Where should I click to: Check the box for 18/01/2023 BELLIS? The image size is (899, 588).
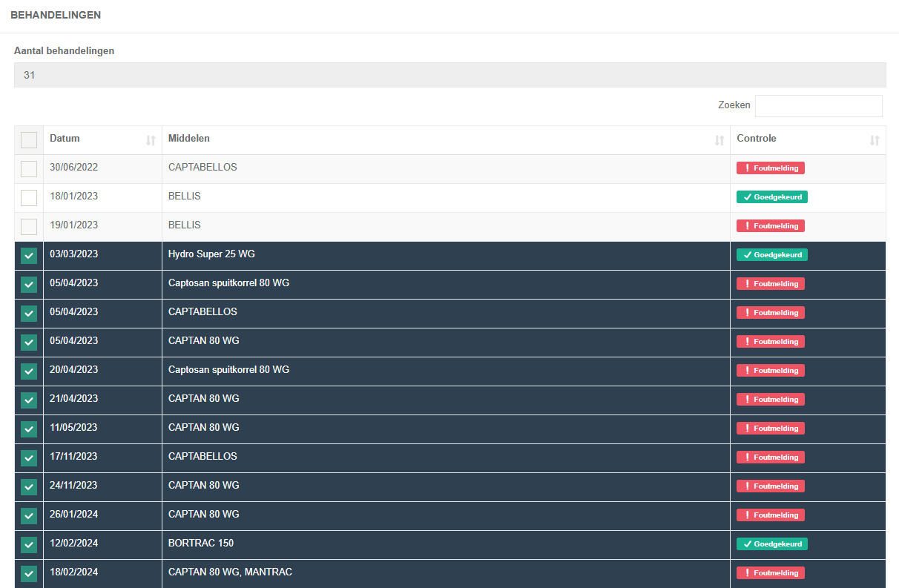pos(29,198)
